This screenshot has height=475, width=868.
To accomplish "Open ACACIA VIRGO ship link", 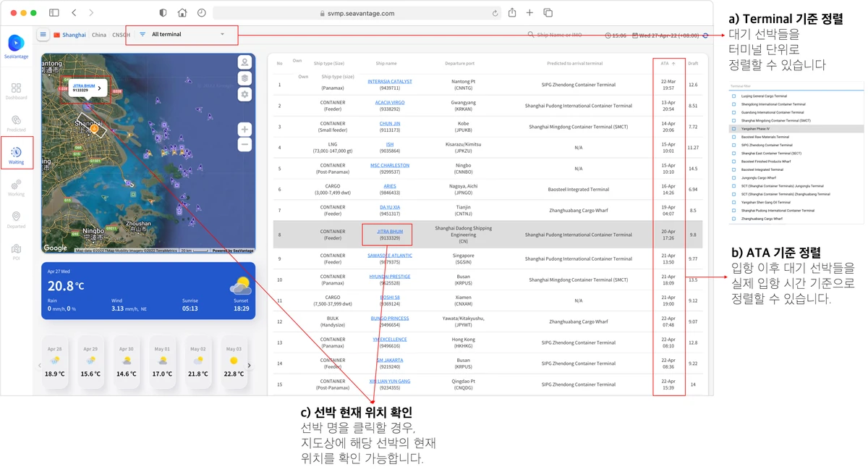I will [390, 103].
